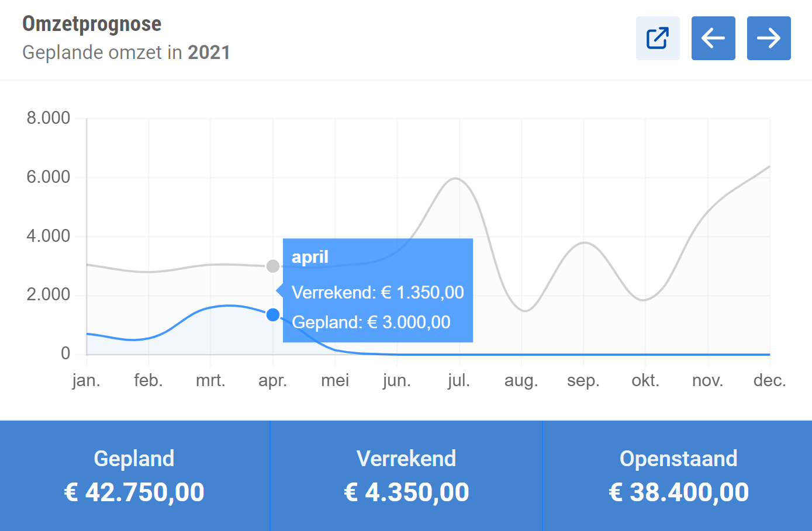Image resolution: width=812 pixels, height=531 pixels.
Task: Click the grey line's September peak
Action: 584,242
